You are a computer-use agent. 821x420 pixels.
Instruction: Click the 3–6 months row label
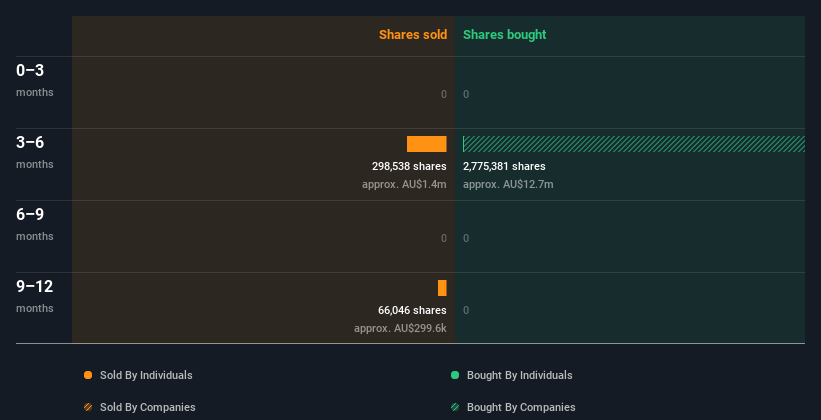[x=35, y=152]
